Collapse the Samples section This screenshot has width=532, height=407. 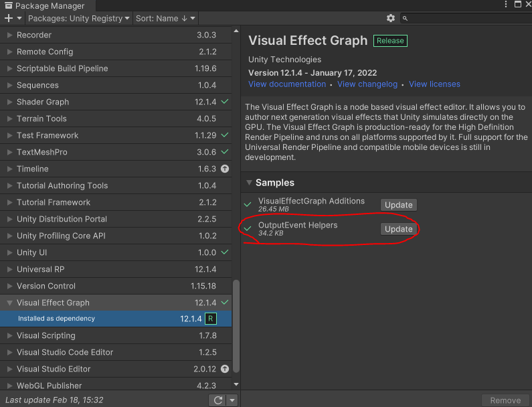249,183
